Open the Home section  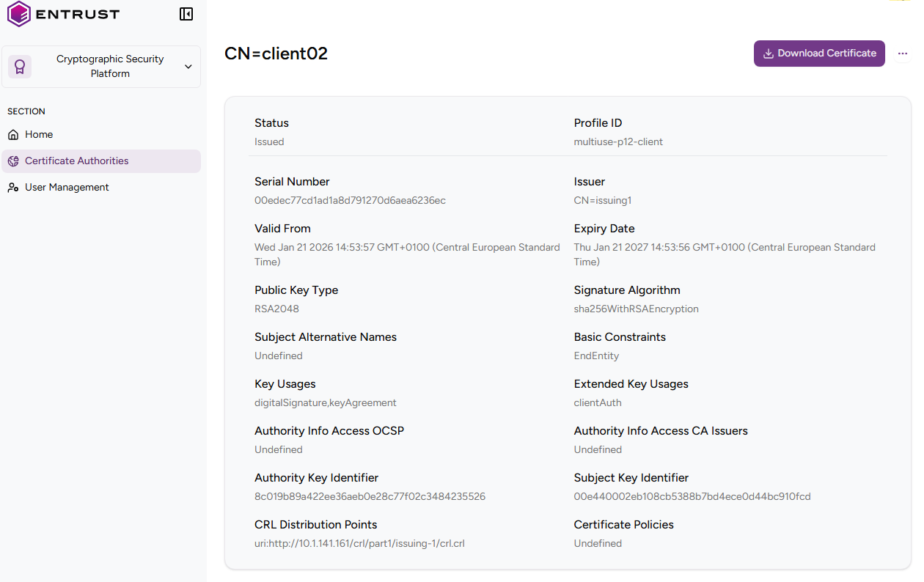coord(39,135)
